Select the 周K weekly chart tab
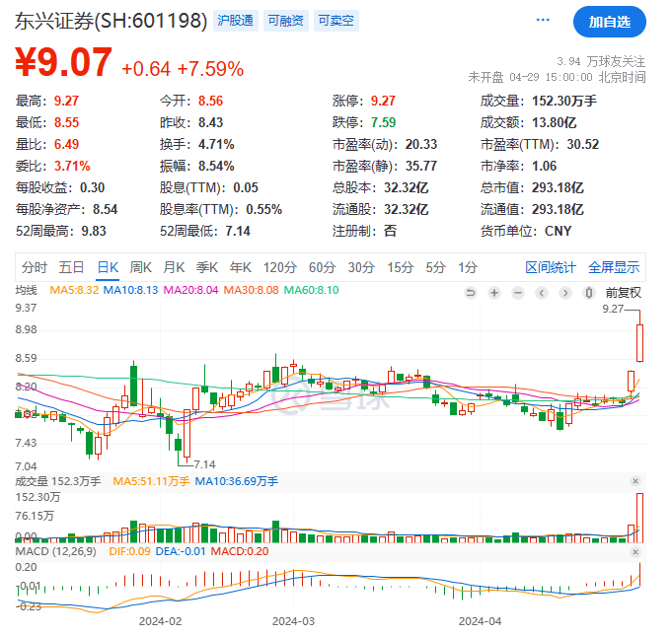The image size is (672, 636). [140, 267]
